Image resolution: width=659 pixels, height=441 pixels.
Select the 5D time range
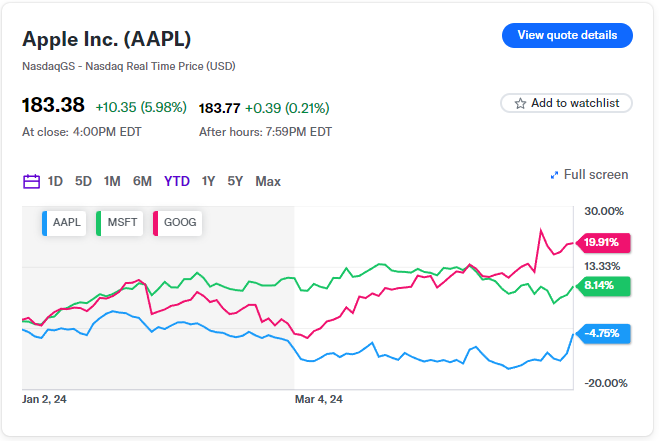coord(83,181)
